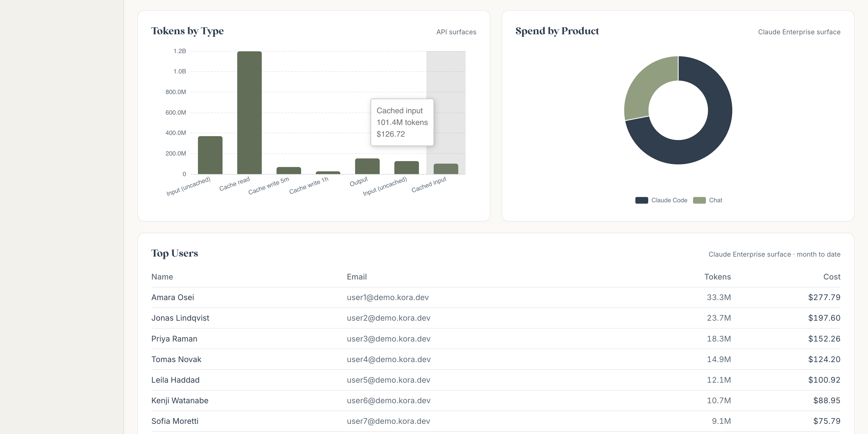This screenshot has height=434, width=868.
Task: Click email user7@demo.kora.dev
Action: click(389, 421)
